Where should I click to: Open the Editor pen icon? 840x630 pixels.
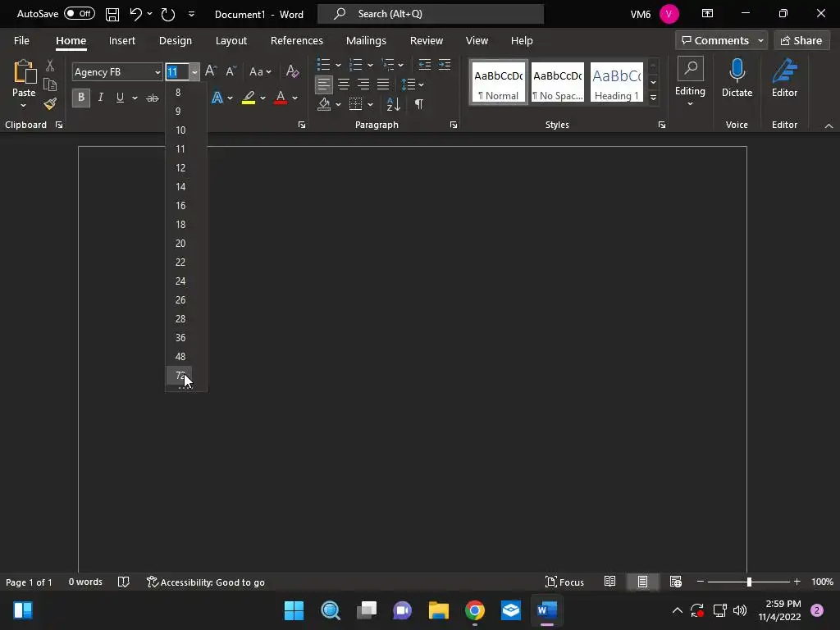click(784, 78)
